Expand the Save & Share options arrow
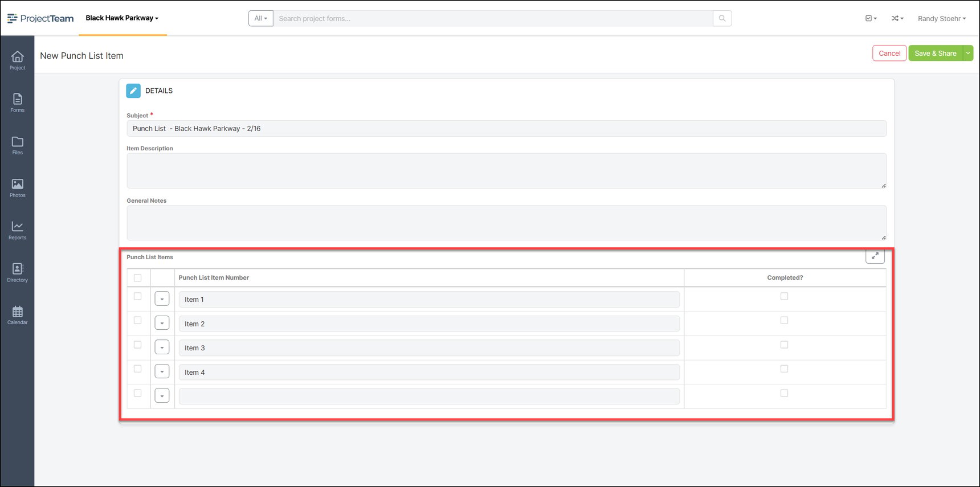The image size is (980, 487). tap(968, 53)
